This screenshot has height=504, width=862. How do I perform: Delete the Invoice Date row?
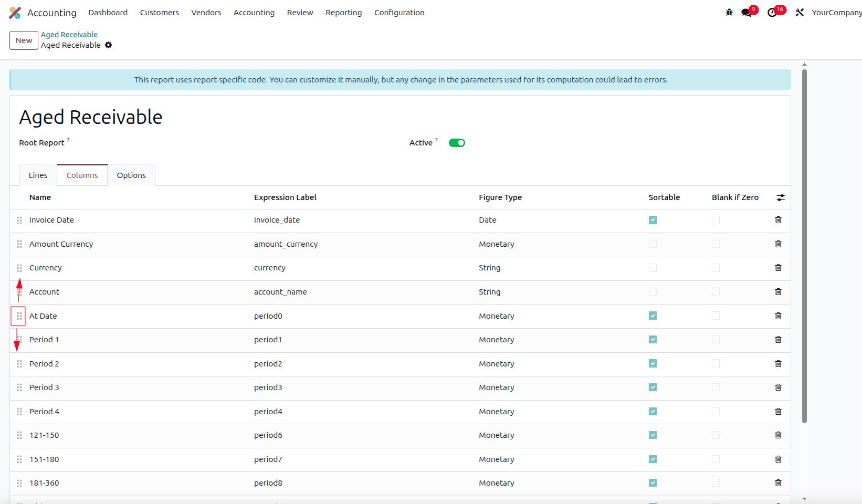coord(778,220)
